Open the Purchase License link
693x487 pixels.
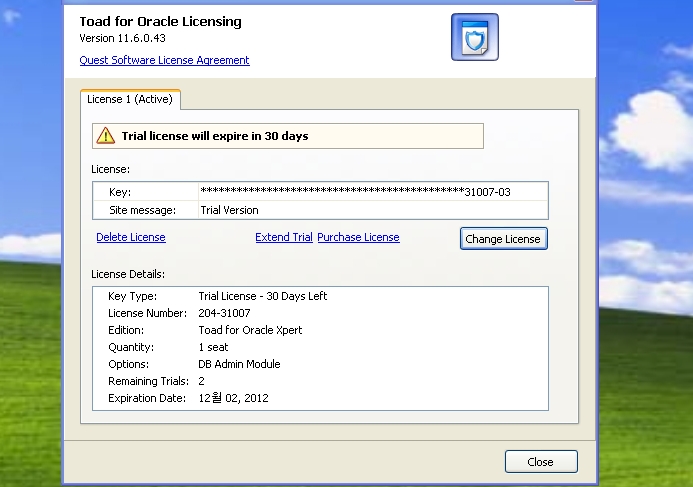point(358,237)
